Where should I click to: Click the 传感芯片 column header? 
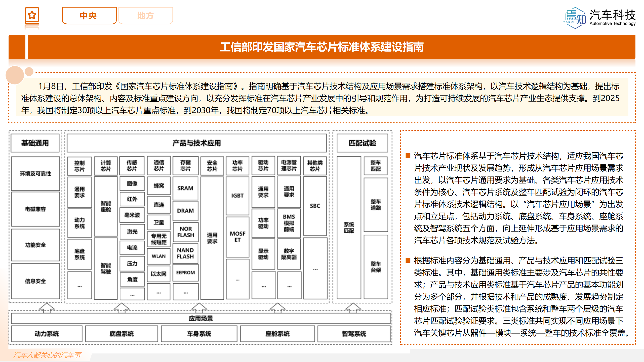132,166
